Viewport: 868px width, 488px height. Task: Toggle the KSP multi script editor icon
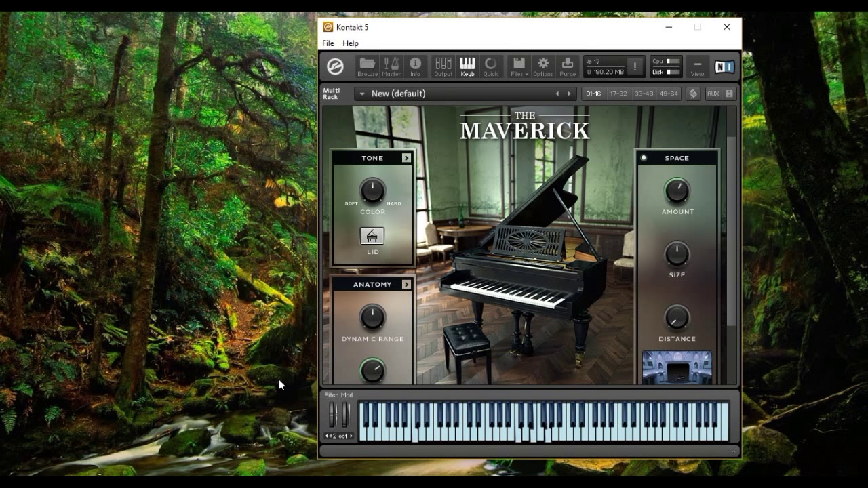click(693, 94)
